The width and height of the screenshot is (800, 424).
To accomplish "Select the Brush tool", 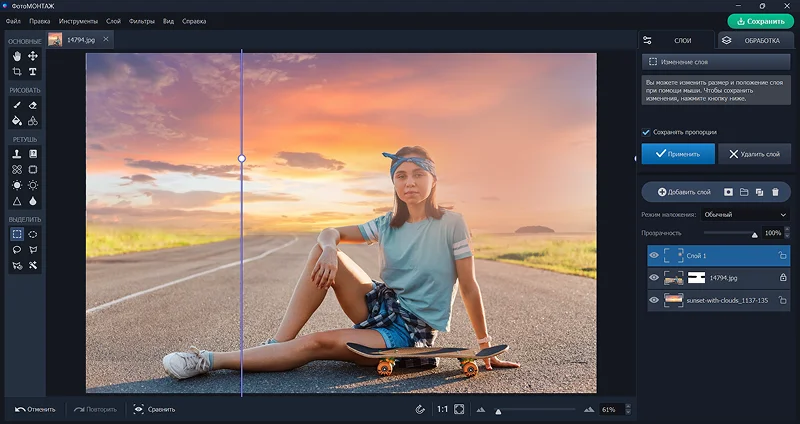I will 17,105.
